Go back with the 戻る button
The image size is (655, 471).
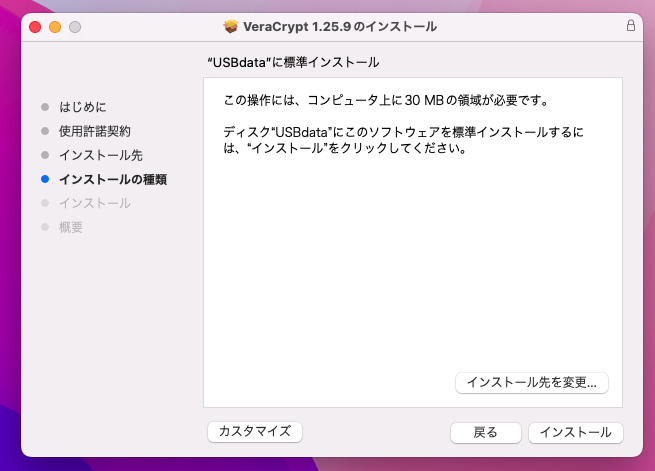[x=485, y=432]
